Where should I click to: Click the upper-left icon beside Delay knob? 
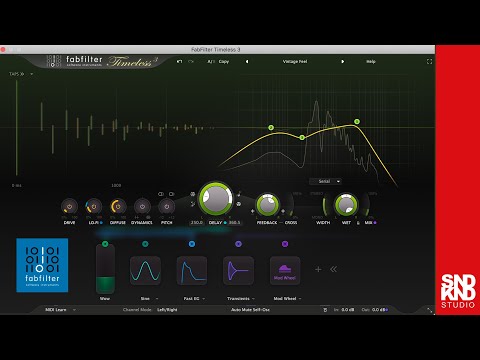point(193,194)
